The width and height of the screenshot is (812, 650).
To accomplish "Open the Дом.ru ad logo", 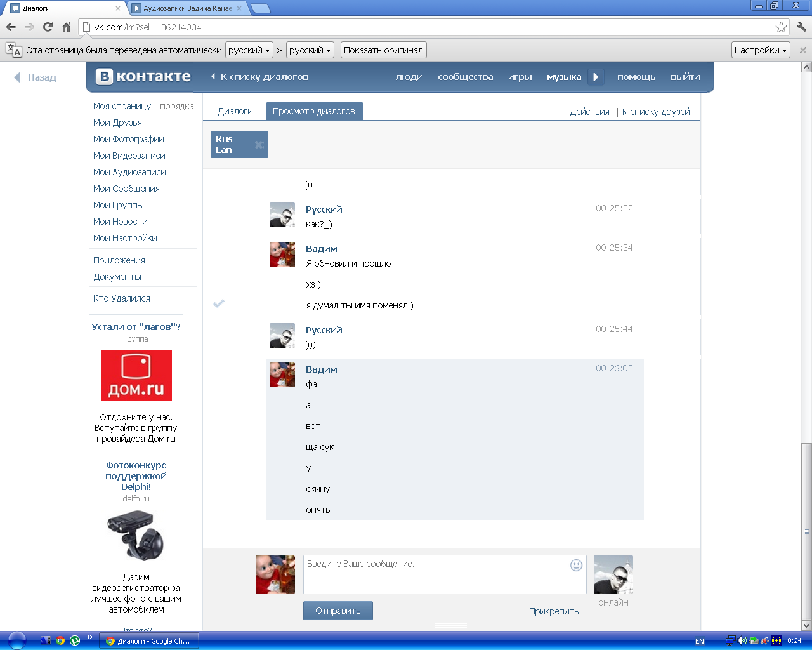I will (x=136, y=375).
